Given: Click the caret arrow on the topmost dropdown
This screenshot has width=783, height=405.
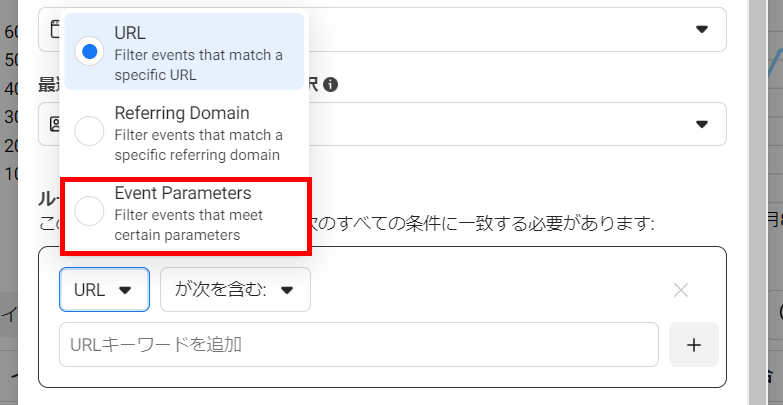Looking at the screenshot, I should click(x=702, y=29).
